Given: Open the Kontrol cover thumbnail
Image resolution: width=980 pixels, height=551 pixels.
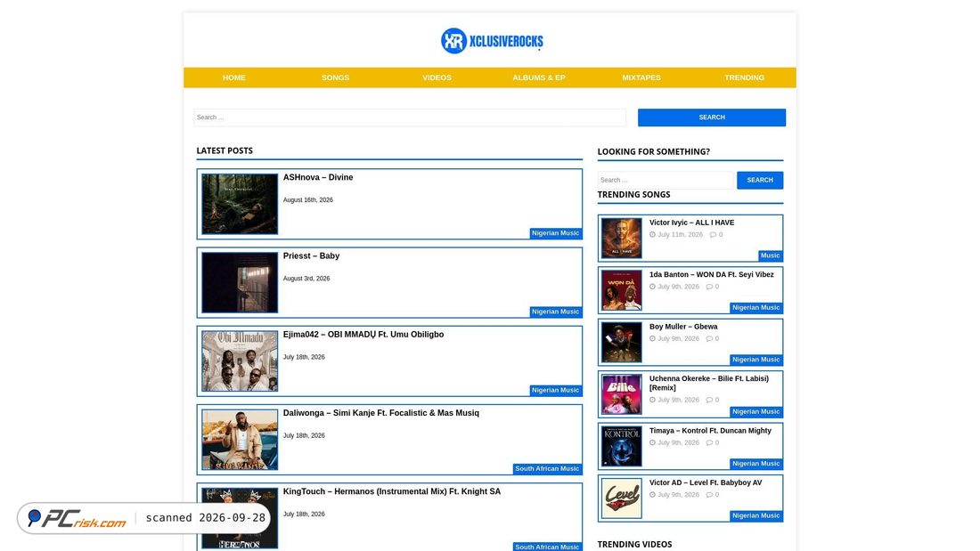Looking at the screenshot, I should point(621,446).
